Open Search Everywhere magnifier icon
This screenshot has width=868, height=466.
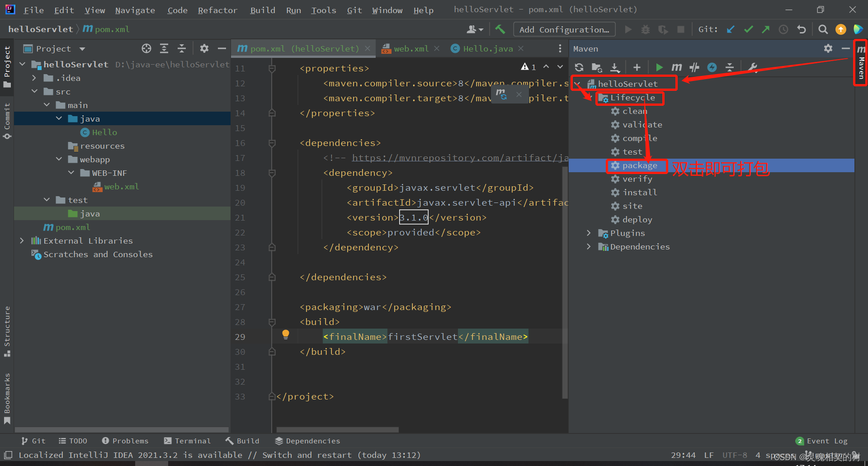pyautogui.click(x=823, y=29)
